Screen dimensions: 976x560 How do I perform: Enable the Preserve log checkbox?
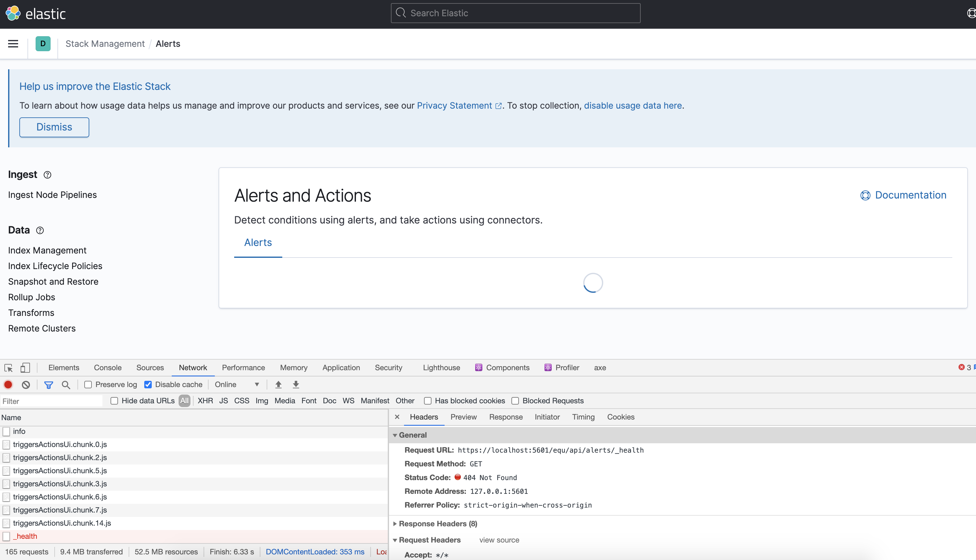pos(88,384)
